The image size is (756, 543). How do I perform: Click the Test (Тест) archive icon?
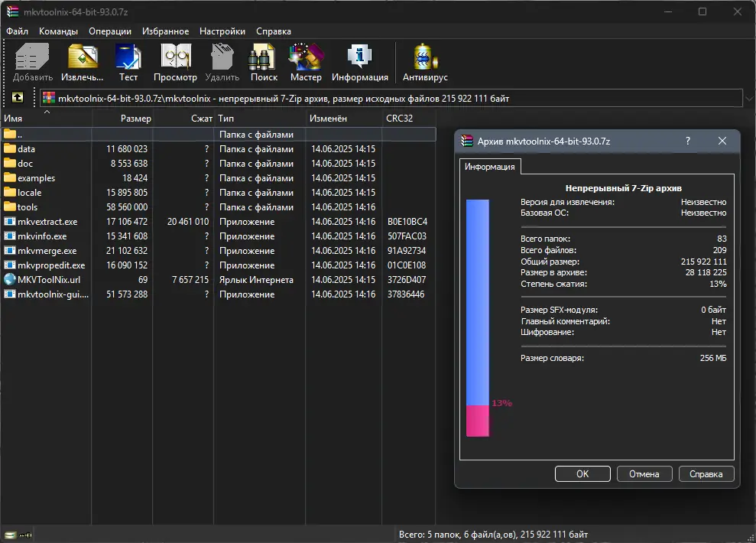tap(128, 61)
